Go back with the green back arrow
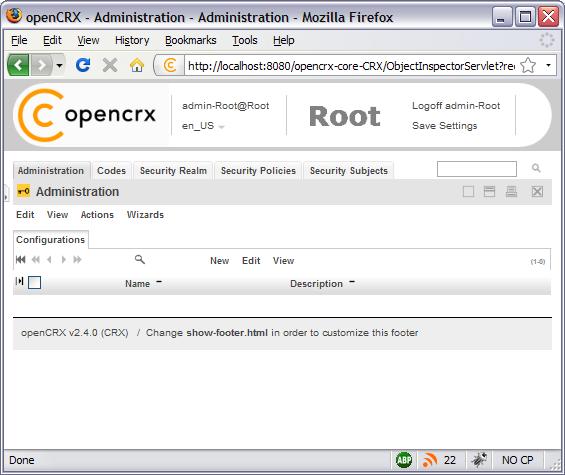This screenshot has height=475, width=565. coord(18,65)
